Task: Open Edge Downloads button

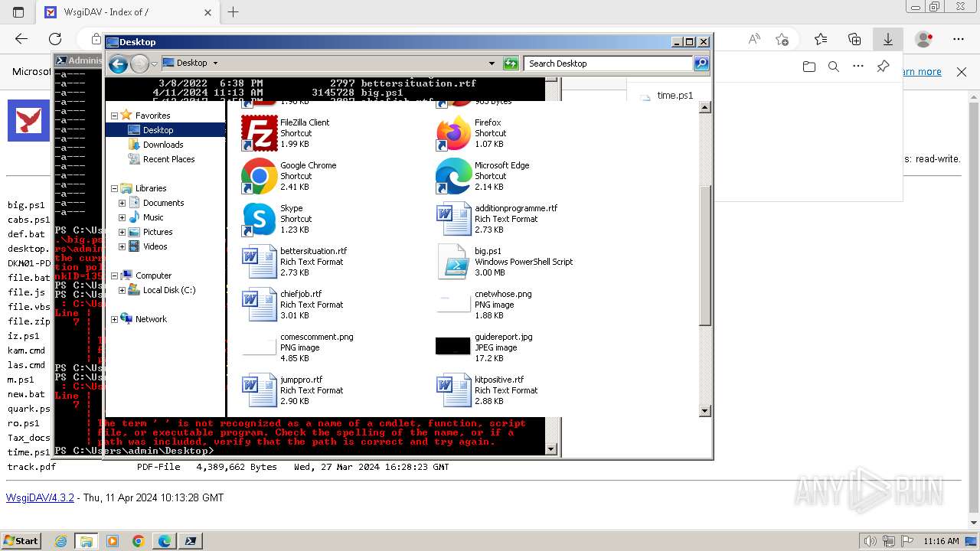Action: pos(888,39)
